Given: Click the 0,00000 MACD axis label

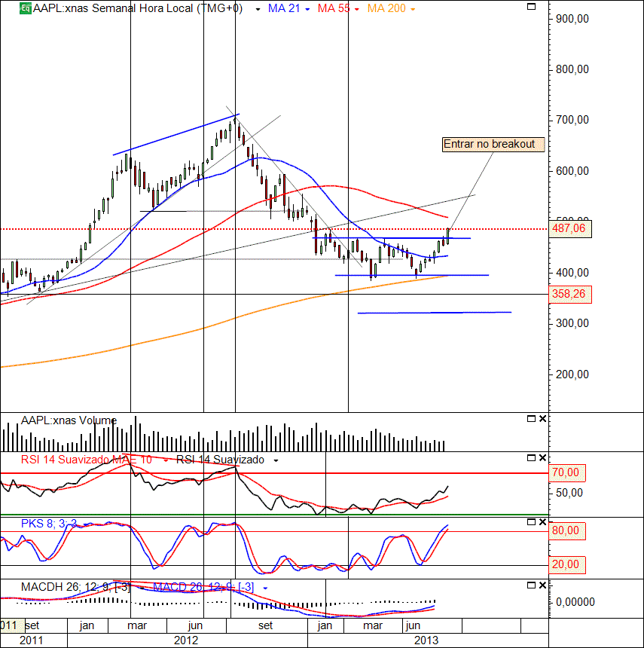Looking at the screenshot, I should pyautogui.click(x=575, y=602).
